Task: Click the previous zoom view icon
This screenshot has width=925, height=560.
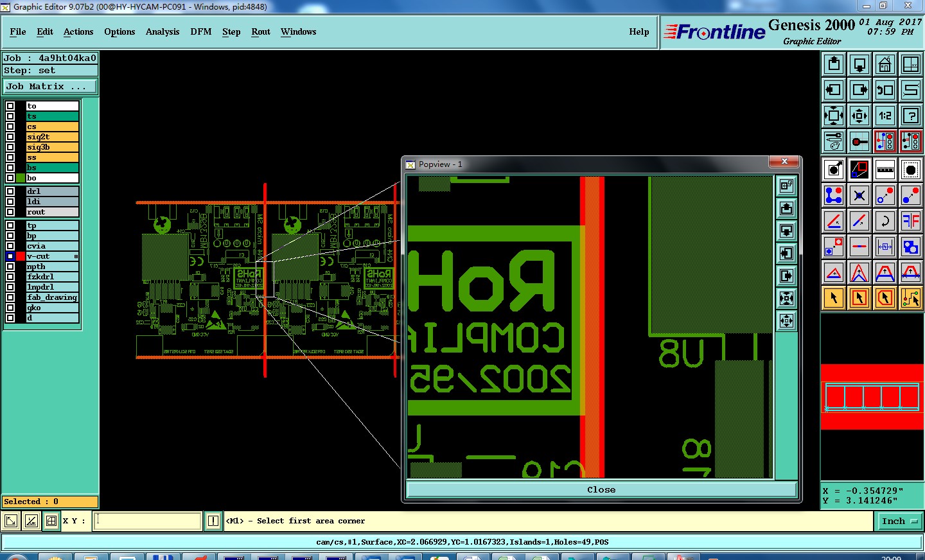Action: pos(885,90)
